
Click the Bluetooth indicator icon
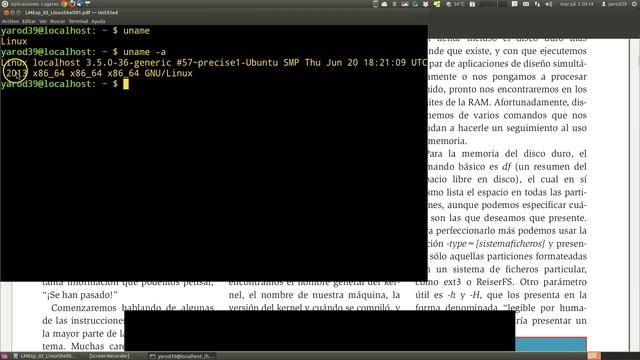coord(394,4)
